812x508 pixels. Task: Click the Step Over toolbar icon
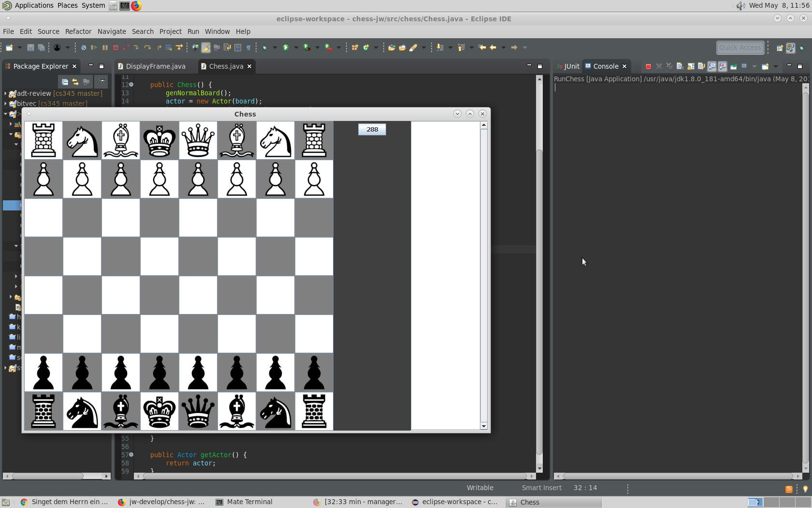(x=147, y=47)
